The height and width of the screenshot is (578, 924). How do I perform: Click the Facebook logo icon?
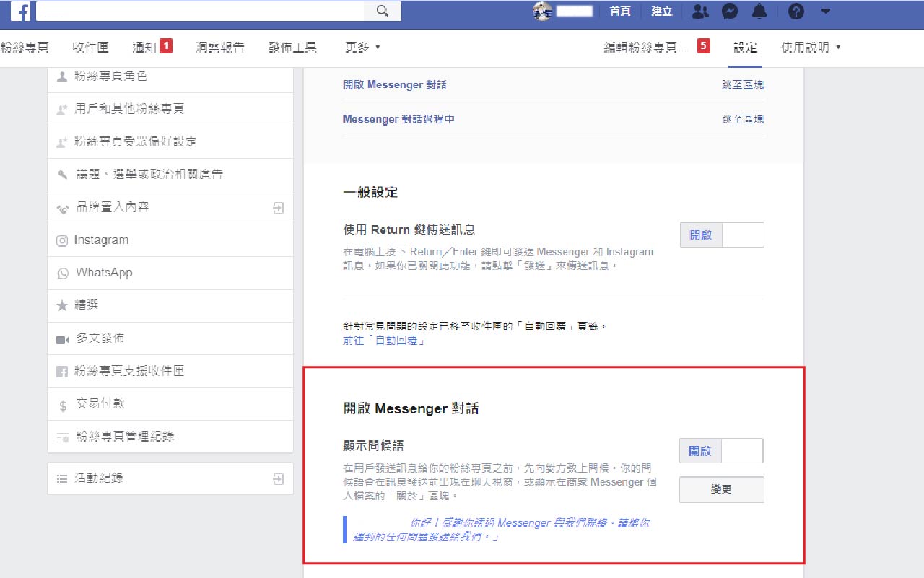pos(20,11)
